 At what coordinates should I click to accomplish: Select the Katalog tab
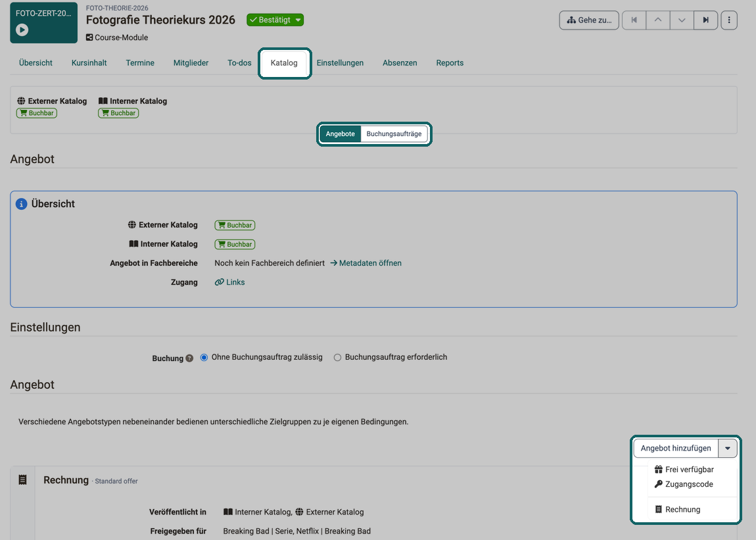(x=284, y=62)
